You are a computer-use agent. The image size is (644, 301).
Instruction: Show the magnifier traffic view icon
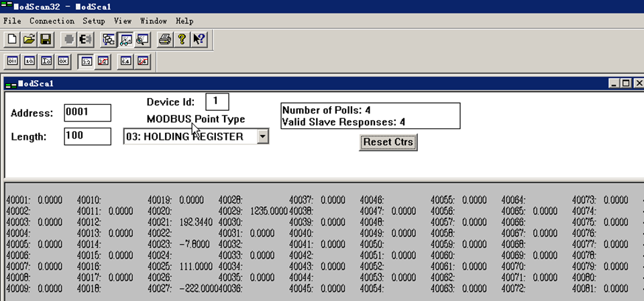[142, 40]
